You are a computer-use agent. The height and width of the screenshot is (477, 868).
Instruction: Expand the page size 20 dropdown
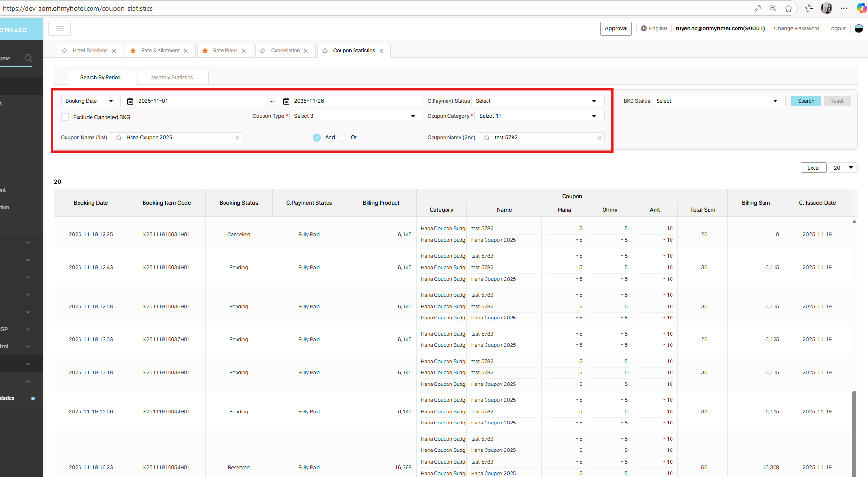843,168
